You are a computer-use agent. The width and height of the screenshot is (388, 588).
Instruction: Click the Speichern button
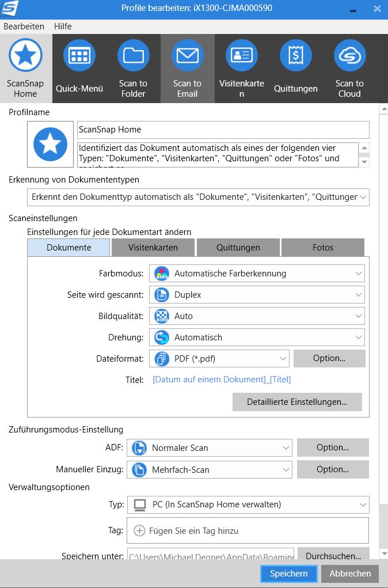288,574
